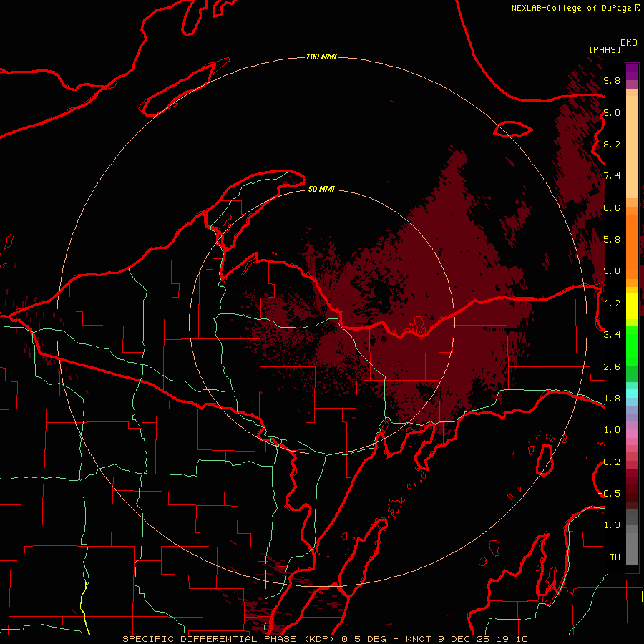Click the [PHAS] legend units label
This screenshot has width=644, height=644.
[605, 49]
